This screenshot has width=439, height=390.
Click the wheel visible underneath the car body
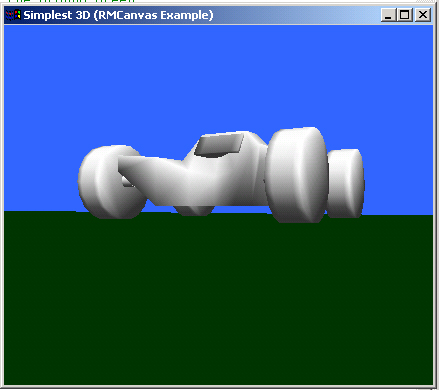pyautogui.click(x=193, y=210)
